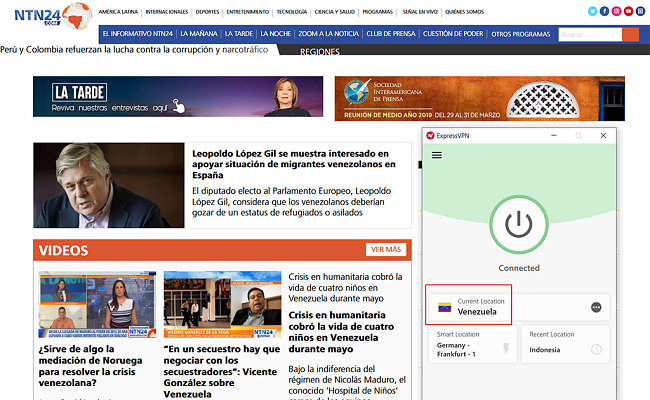Play Vicente González kidnapping video thumbnail
The image size is (650, 400).
click(222, 305)
